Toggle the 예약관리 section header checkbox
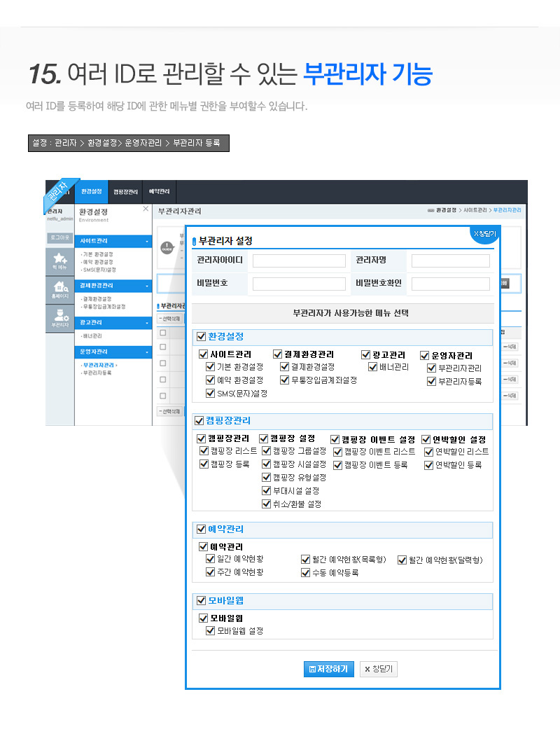 (x=201, y=529)
